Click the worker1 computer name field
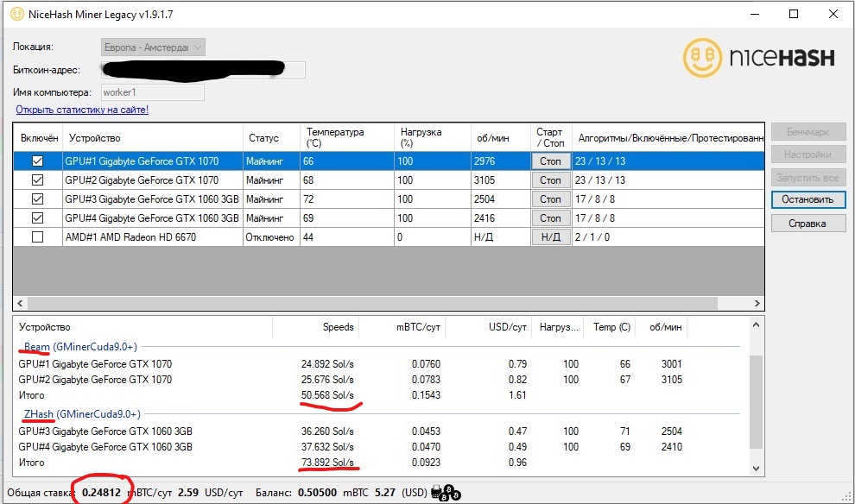The width and height of the screenshot is (855, 504). (x=152, y=91)
